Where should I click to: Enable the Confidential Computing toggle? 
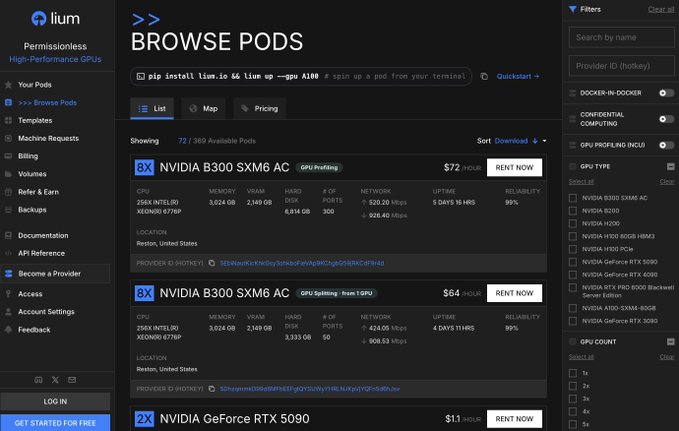[x=666, y=119]
